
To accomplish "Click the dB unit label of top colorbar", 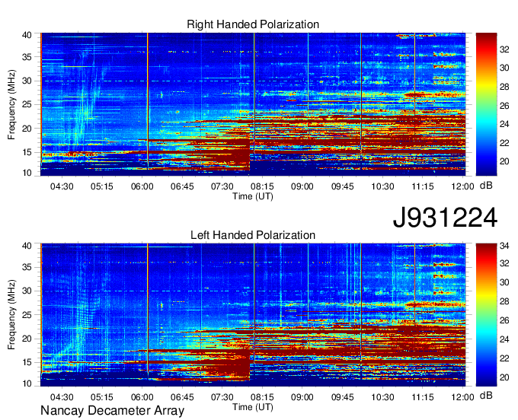I will pyautogui.click(x=486, y=186).
